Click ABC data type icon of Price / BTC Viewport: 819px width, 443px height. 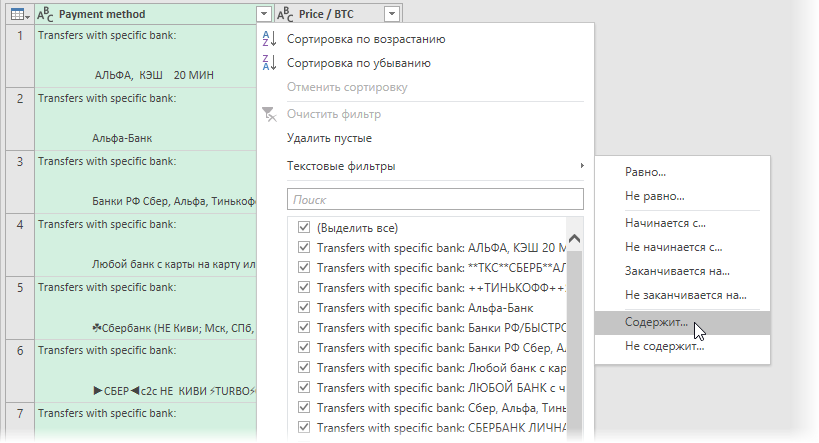coord(285,15)
